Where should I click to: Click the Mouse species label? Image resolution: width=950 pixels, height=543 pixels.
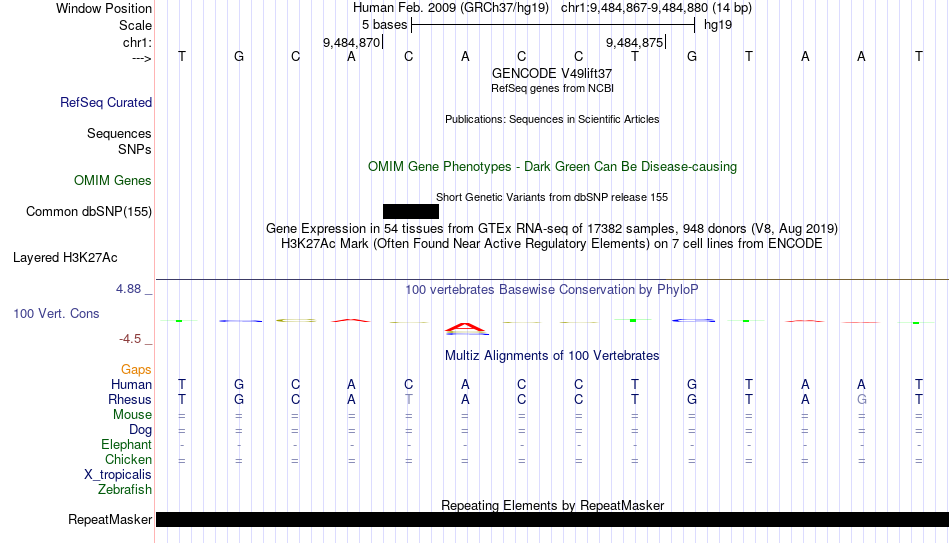tap(132, 415)
